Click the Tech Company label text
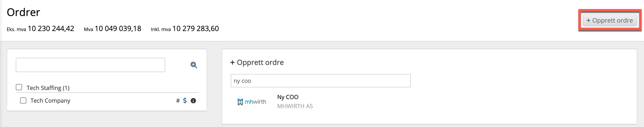This screenshot has height=127, width=644. pos(50,101)
